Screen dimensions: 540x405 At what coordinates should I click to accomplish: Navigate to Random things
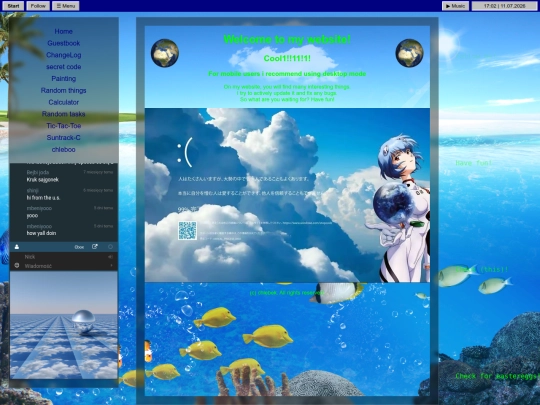pyautogui.click(x=63, y=90)
